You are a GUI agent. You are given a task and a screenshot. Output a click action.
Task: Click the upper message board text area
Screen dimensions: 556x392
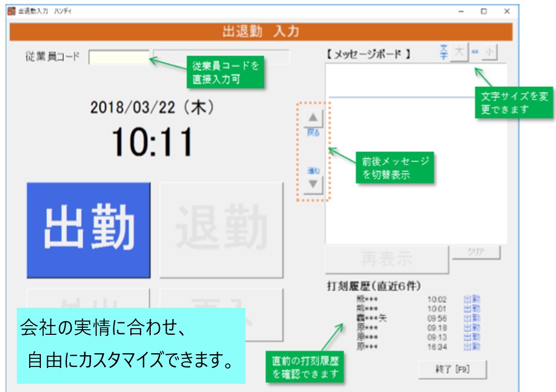416,79
